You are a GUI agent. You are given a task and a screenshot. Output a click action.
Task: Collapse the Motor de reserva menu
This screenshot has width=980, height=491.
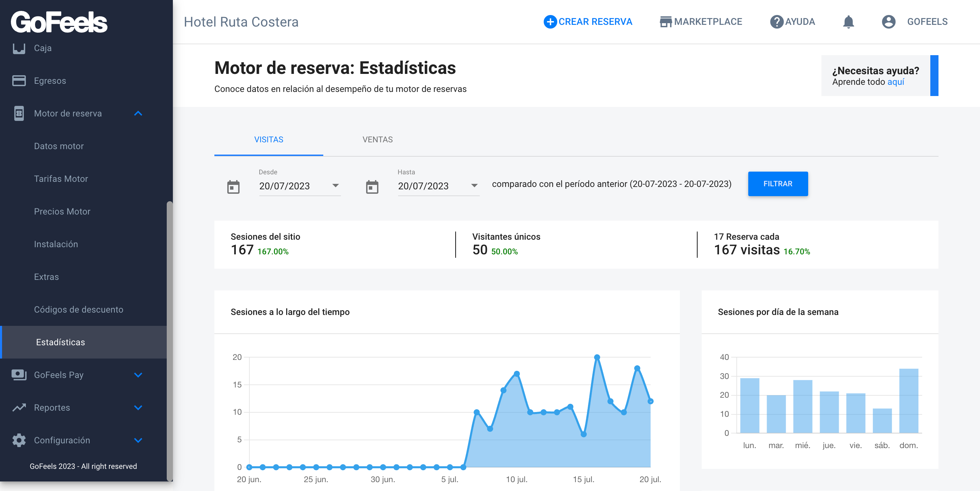[x=138, y=113]
